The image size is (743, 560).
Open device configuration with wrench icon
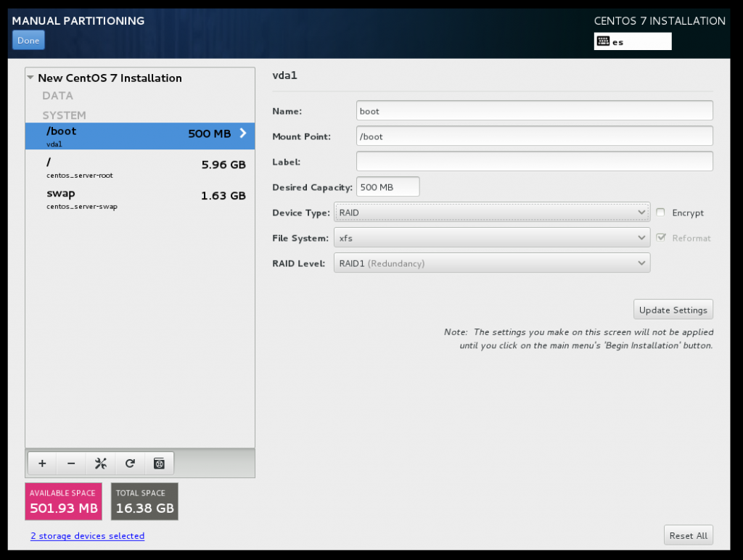pyautogui.click(x=100, y=463)
